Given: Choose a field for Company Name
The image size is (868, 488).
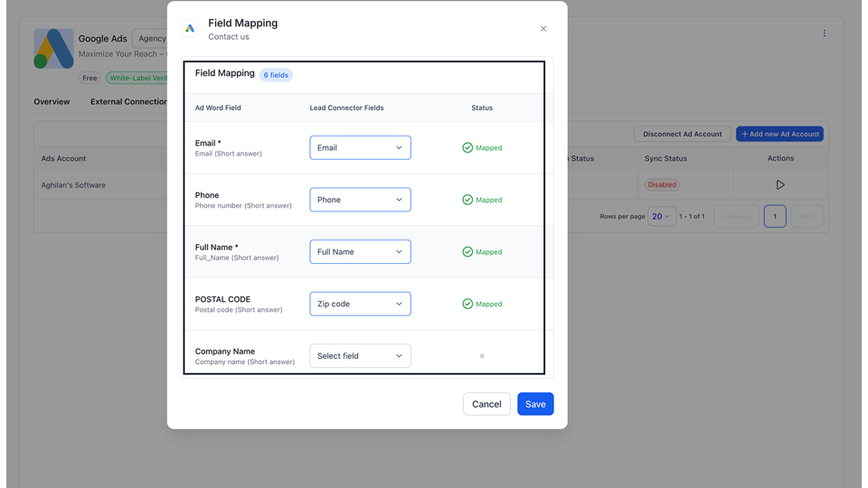Looking at the screenshot, I should [x=360, y=356].
